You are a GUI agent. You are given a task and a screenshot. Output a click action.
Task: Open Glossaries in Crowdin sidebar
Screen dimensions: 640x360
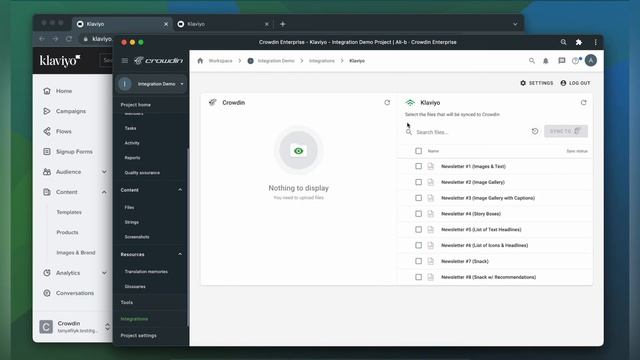(x=135, y=287)
